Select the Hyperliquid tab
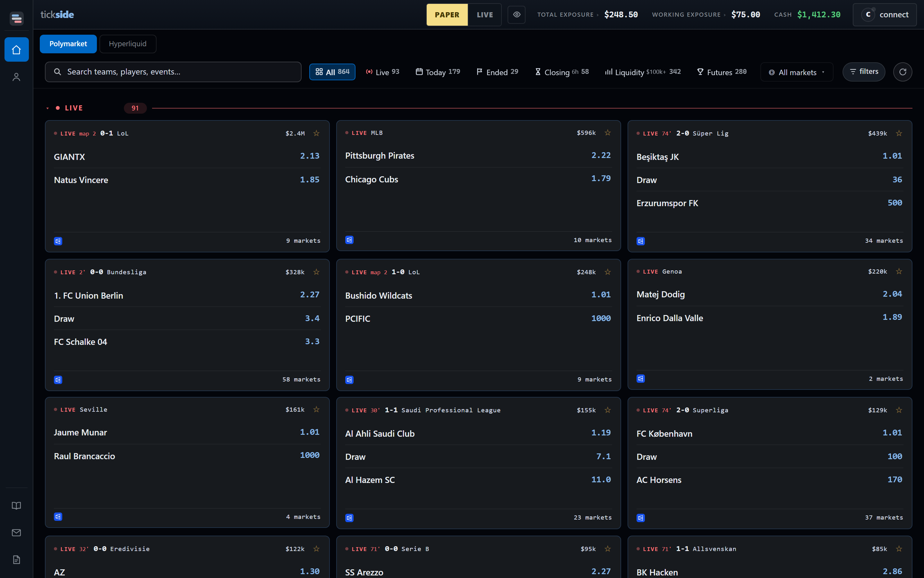The height and width of the screenshot is (578, 924). (x=127, y=44)
